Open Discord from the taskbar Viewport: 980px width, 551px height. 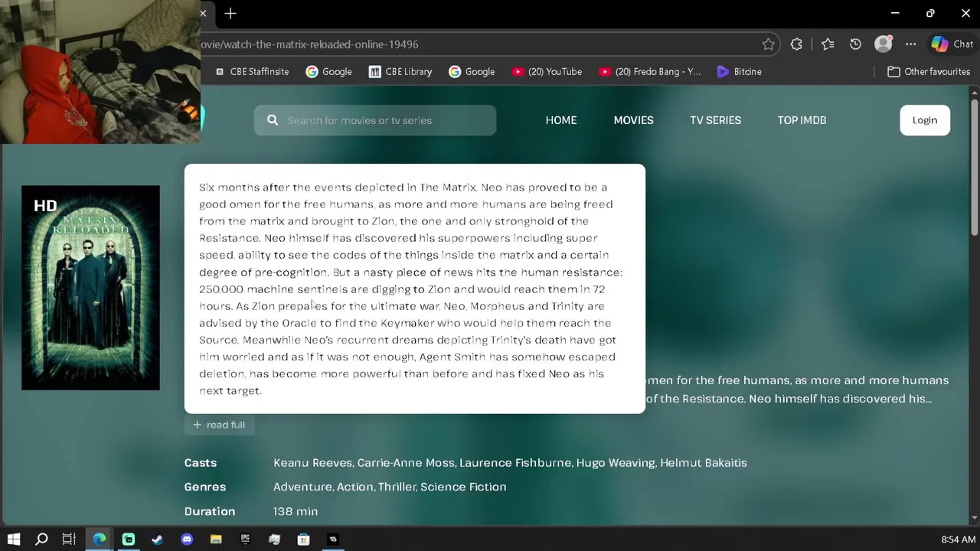pos(187,540)
